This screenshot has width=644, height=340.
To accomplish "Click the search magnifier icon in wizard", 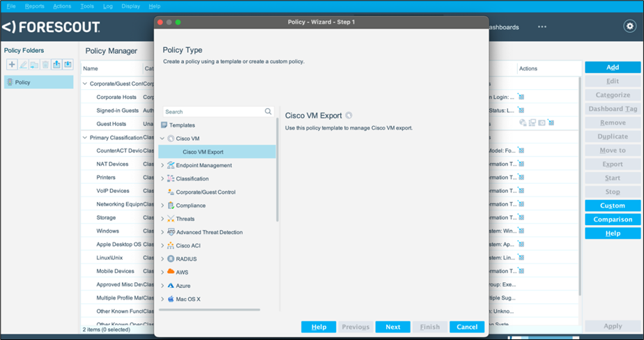I will [268, 111].
